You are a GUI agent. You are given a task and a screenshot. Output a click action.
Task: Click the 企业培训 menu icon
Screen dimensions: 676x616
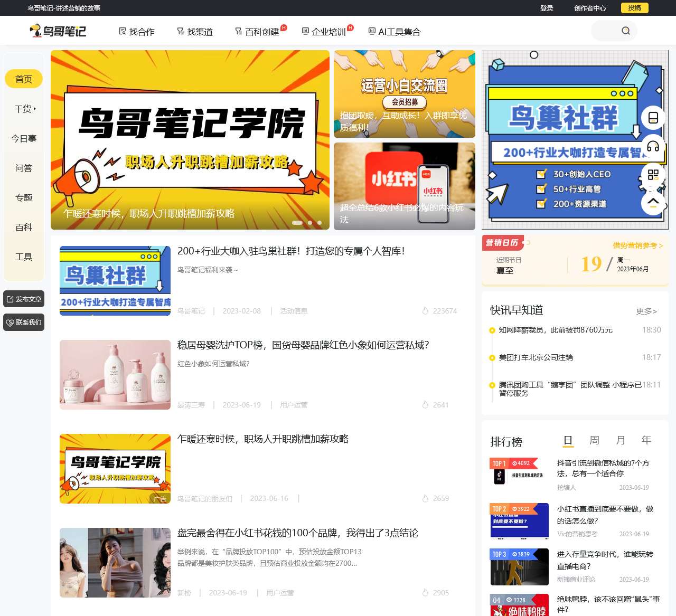(x=305, y=31)
